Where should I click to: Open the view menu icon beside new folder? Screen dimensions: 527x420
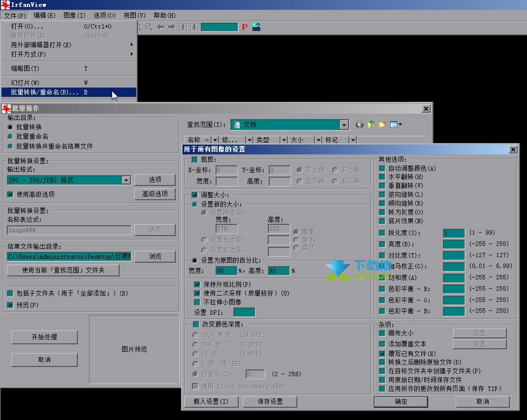click(x=396, y=125)
